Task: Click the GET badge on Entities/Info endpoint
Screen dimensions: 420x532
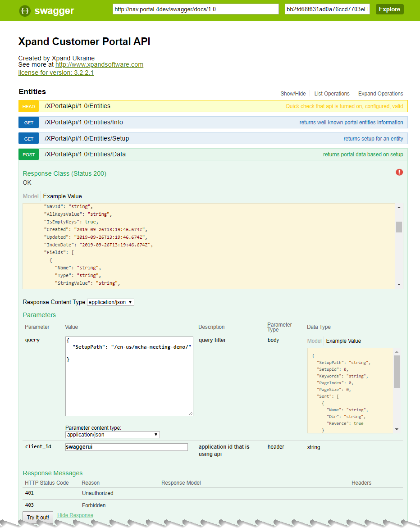Action: 28,122
